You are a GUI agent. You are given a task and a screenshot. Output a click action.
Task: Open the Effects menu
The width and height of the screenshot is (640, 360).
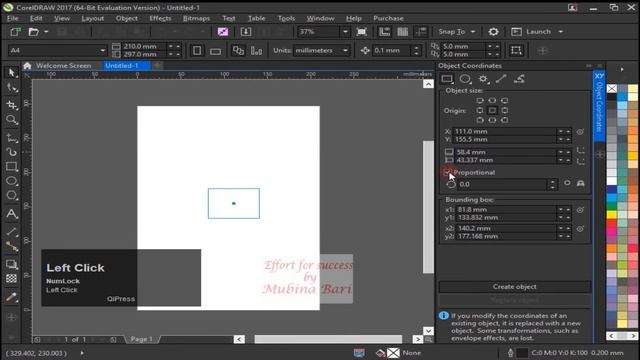(x=160, y=18)
